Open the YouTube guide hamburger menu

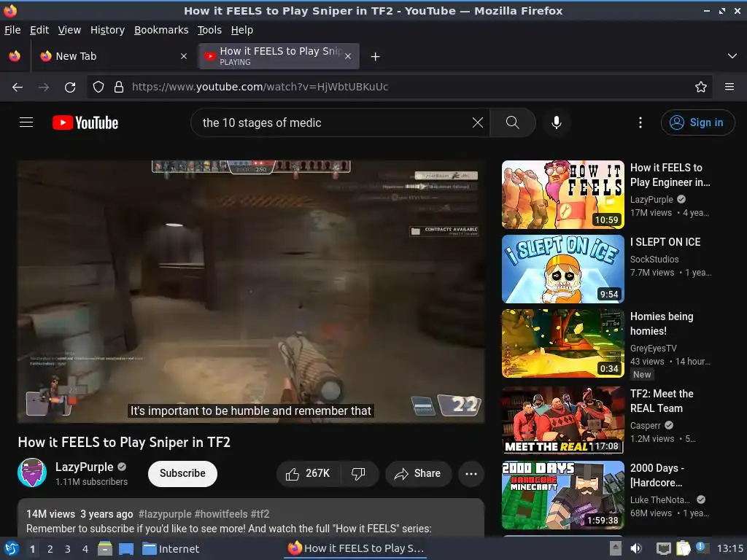pos(26,122)
